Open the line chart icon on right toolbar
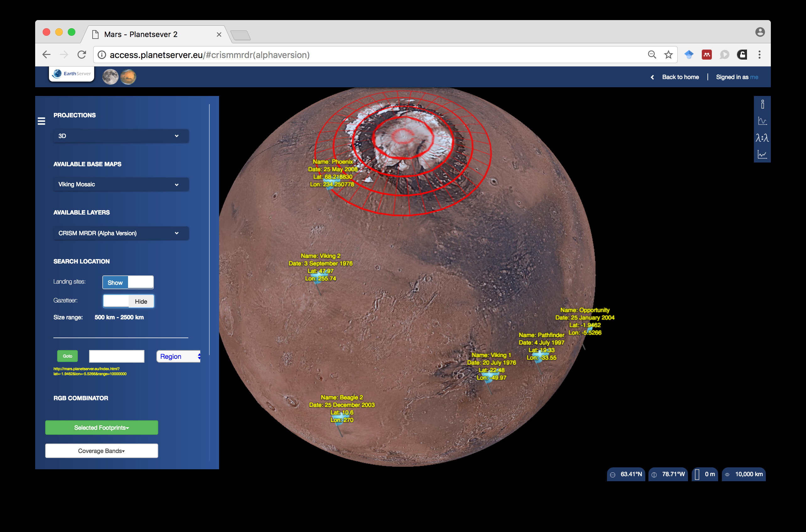 click(x=762, y=155)
